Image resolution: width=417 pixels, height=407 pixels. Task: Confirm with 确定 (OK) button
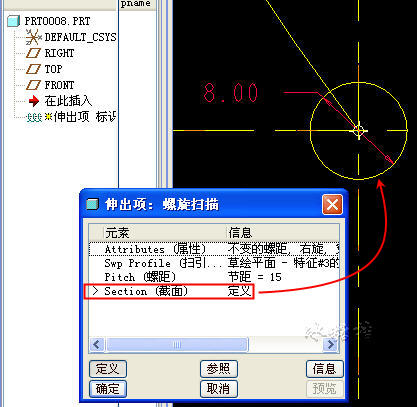tap(108, 389)
